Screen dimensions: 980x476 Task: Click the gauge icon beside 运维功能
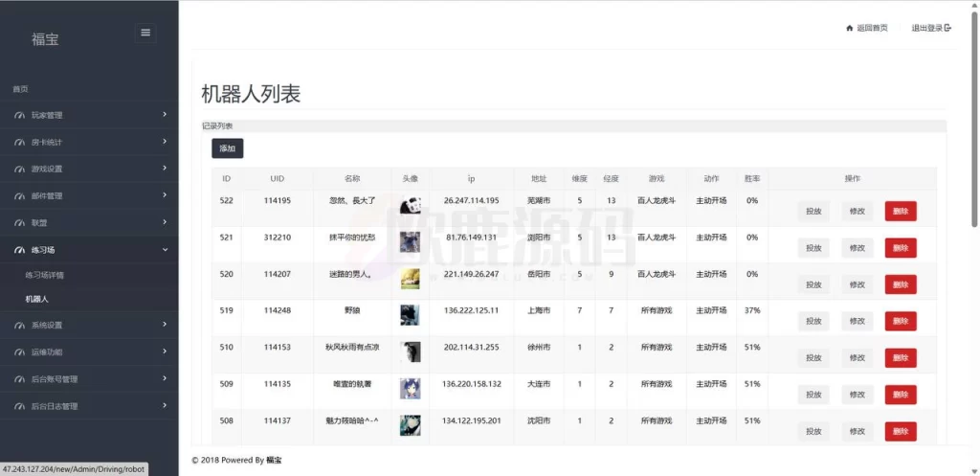point(19,352)
